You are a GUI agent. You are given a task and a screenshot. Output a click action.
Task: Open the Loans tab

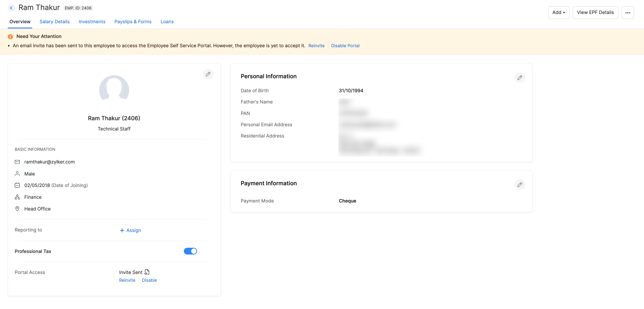[167, 21]
